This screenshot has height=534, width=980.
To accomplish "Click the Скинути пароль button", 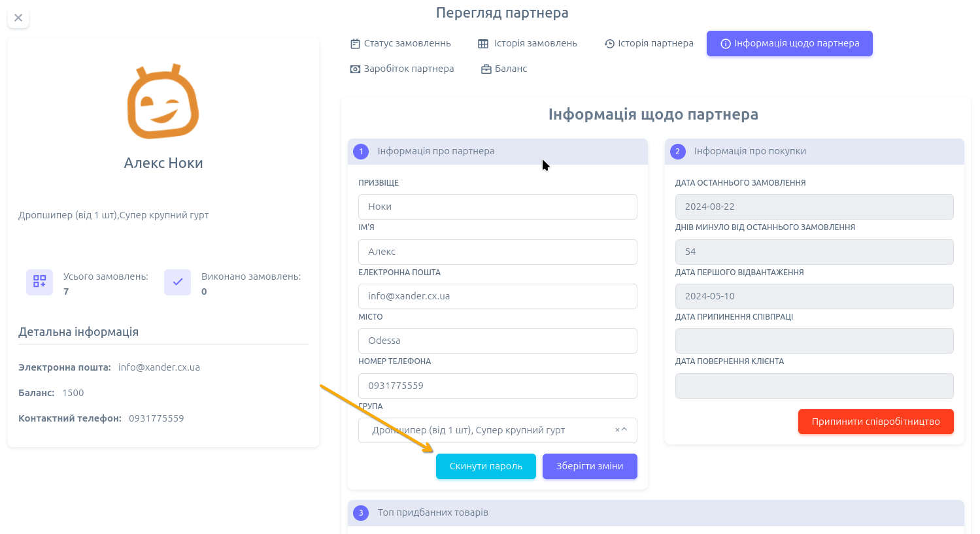I will pyautogui.click(x=486, y=466).
